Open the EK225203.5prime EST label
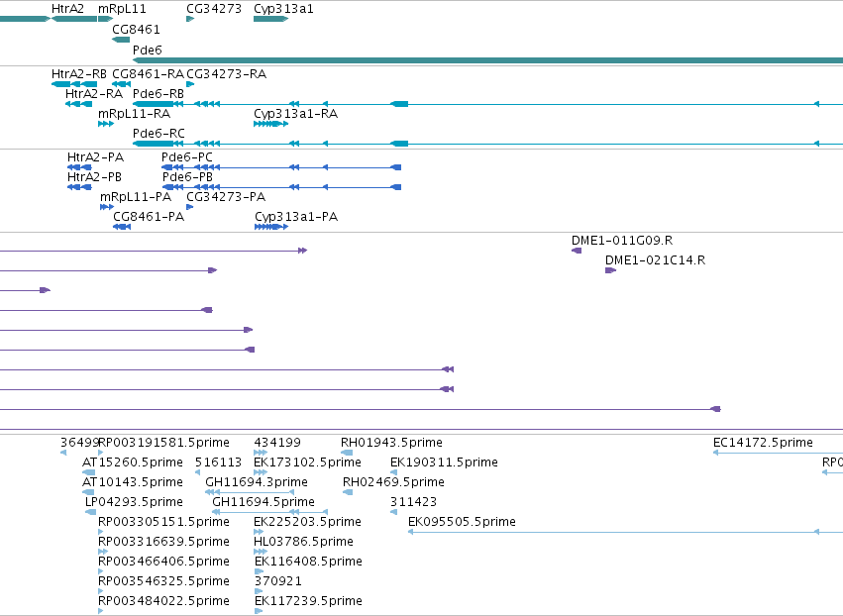This screenshot has height=616, width=843. (307, 522)
